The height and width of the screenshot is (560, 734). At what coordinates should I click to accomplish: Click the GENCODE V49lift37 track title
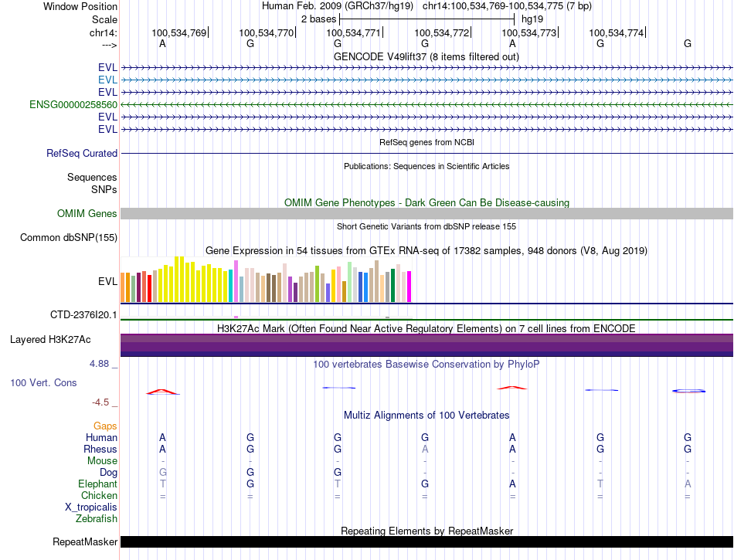pyautogui.click(x=426, y=56)
